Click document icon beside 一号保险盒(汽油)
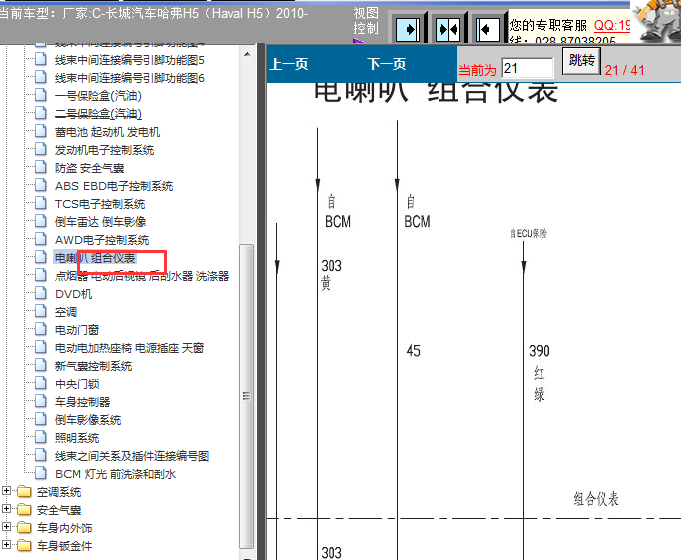681x560 pixels. (x=41, y=95)
